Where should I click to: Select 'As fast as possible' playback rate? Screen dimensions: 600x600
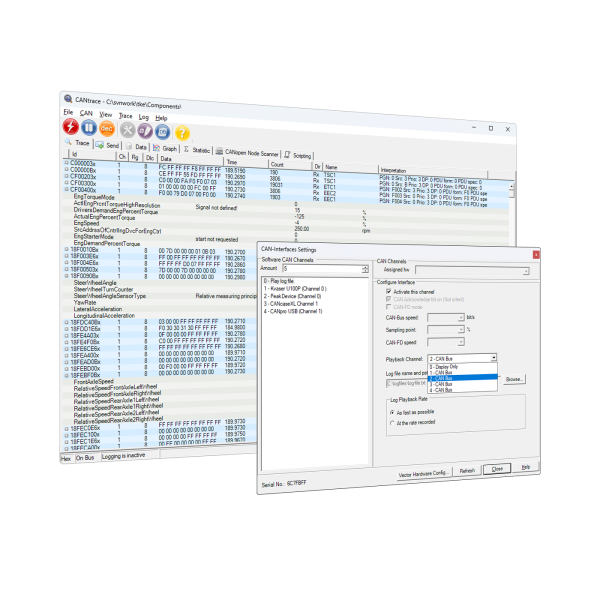pyautogui.click(x=393, y=411)
